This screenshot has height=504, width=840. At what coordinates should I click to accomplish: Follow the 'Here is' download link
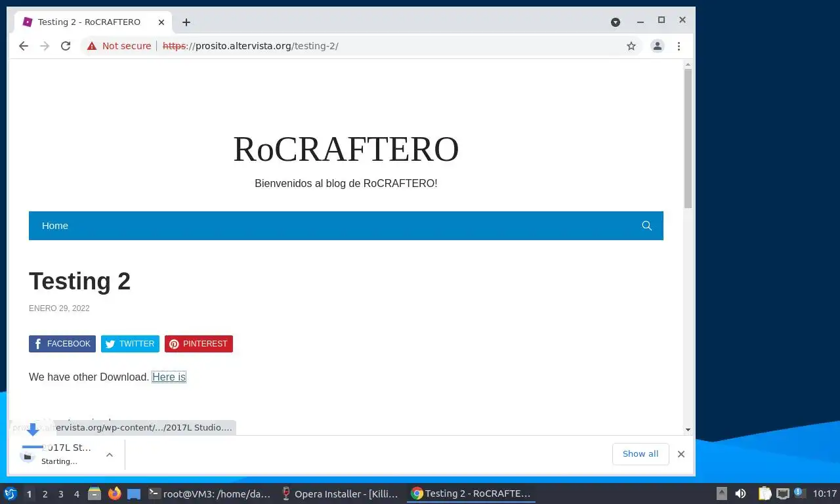click(169, 377)
